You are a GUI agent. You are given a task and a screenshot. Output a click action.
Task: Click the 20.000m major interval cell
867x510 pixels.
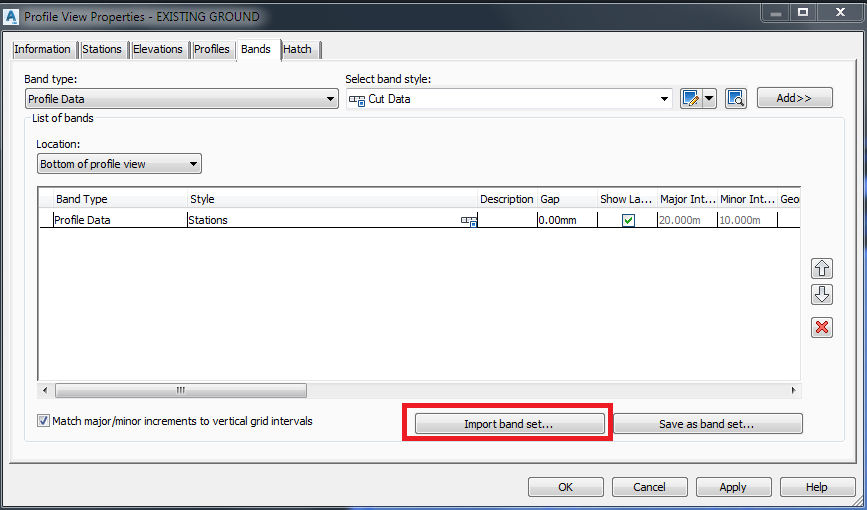687,220
